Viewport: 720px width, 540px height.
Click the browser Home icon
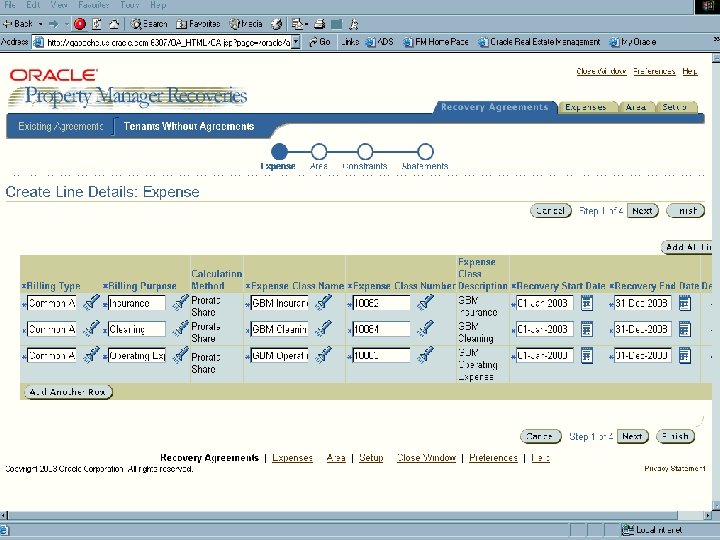point(114,24)
